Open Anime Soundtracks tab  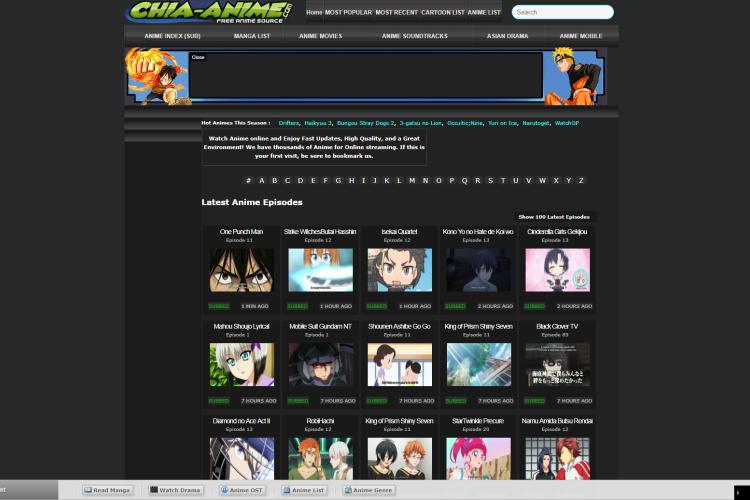coord(415,36)
